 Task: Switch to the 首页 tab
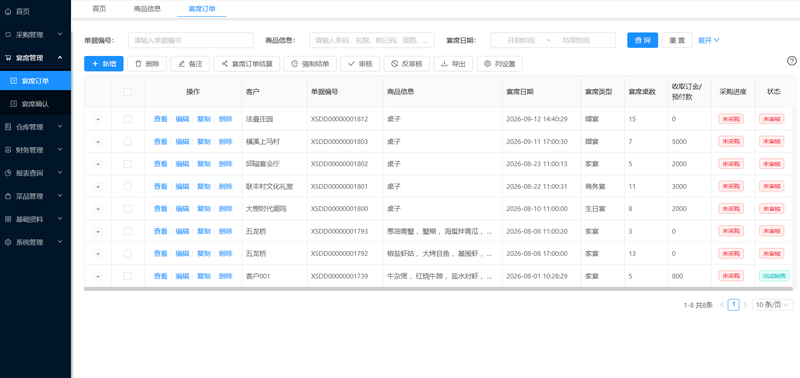point(99,8)
